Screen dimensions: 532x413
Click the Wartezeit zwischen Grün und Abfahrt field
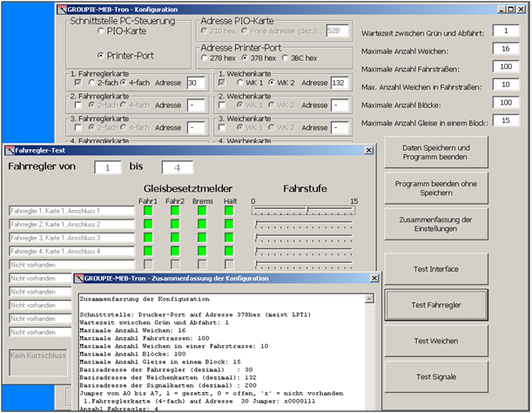506,30
